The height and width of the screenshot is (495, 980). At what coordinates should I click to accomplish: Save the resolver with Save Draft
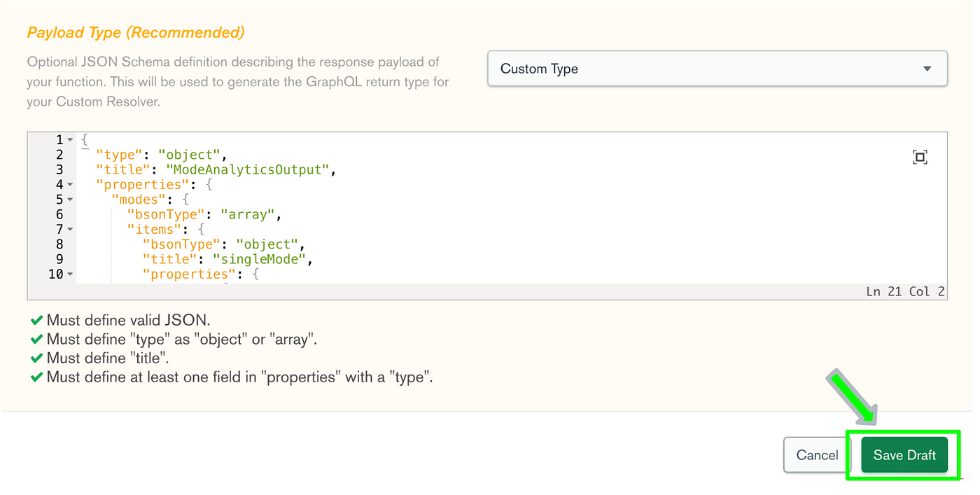coord(904,455)
